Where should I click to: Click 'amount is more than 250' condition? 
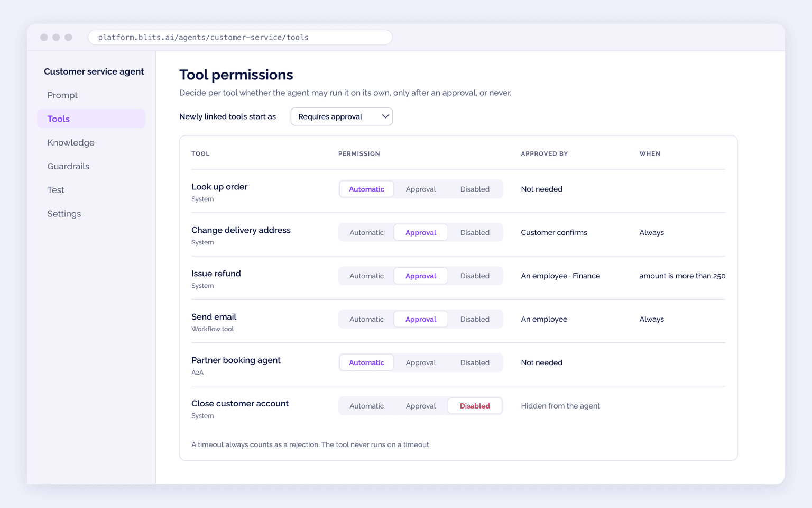coord(682,276)
